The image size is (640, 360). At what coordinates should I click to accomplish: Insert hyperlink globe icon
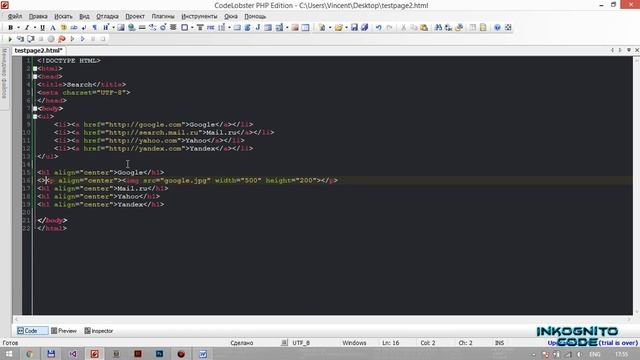pyautogui.click(x=131, y=27)
